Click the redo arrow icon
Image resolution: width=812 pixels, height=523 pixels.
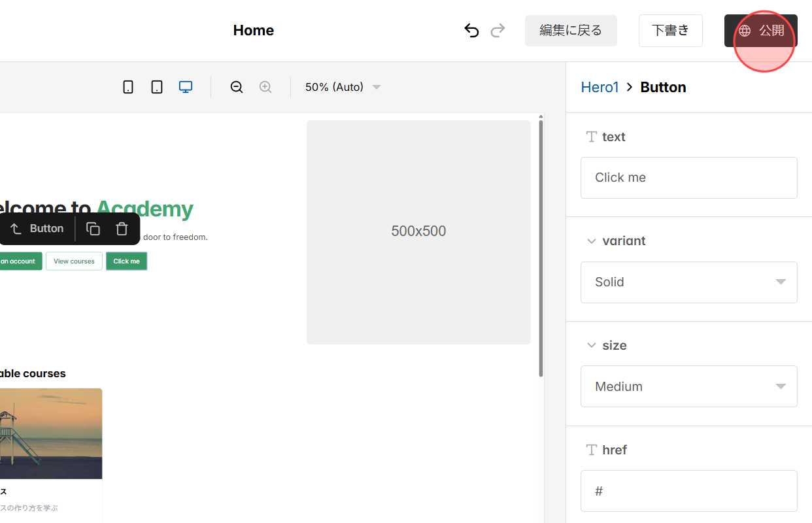coord(498,31)
